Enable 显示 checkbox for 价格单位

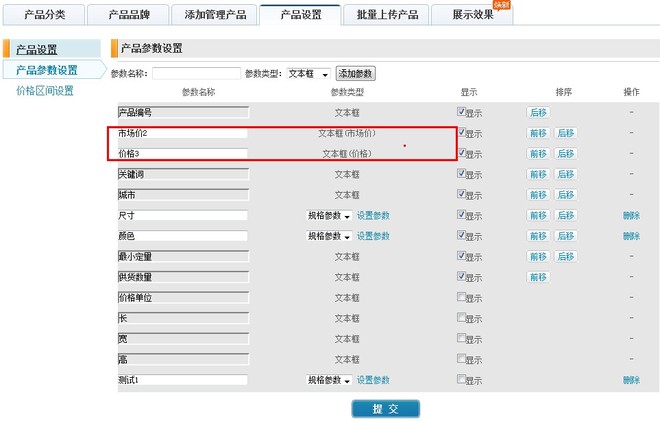(461, 297)
